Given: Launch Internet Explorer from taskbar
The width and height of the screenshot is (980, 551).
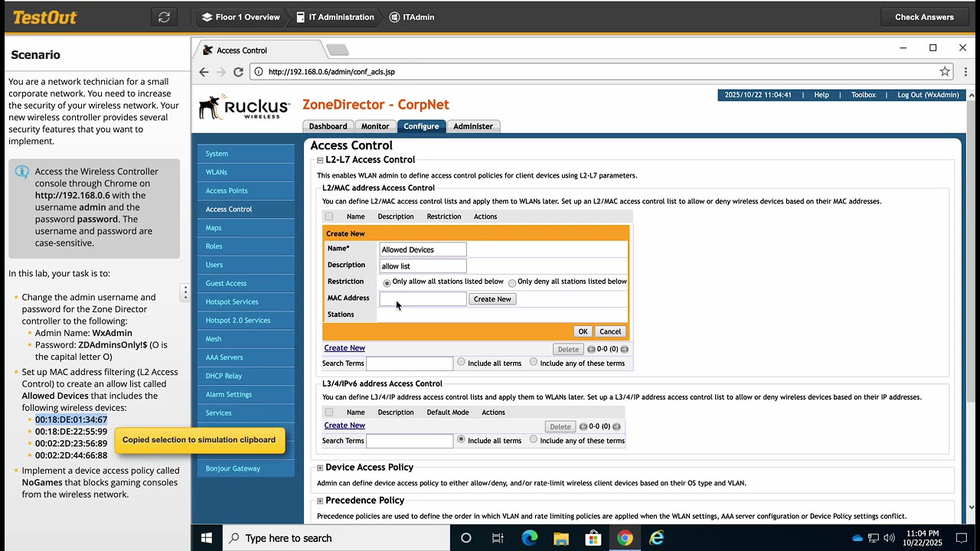Looking at the screenshot, I should tap(657, 538).
